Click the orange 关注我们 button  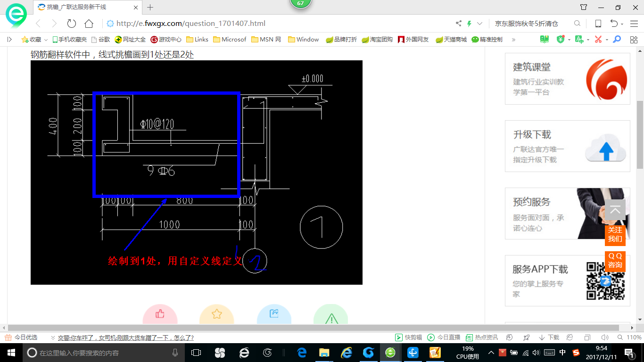pyautogui.click(x=615, y=234)
